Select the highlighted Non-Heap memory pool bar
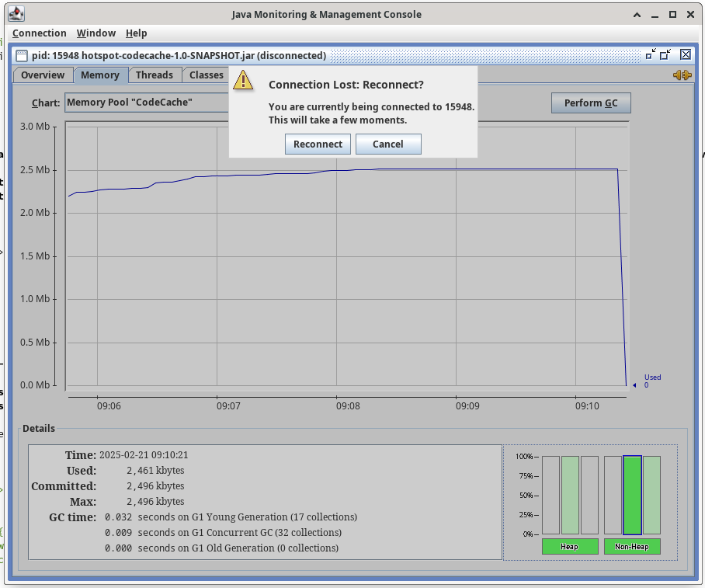The image size is (705, 588). [632, 495]
